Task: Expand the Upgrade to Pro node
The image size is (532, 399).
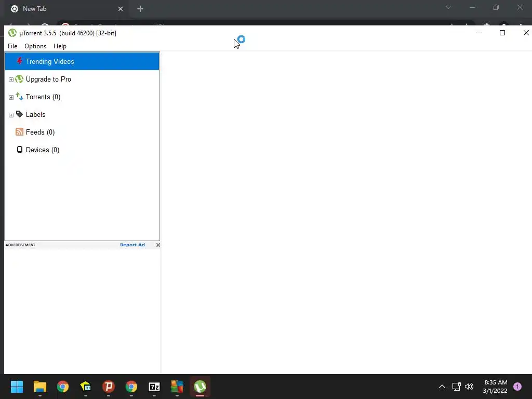Action: click(x=11, y=79)
